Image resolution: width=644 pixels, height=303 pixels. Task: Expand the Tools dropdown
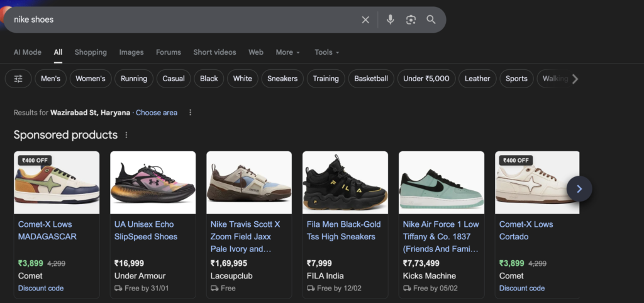coord(326,52)
